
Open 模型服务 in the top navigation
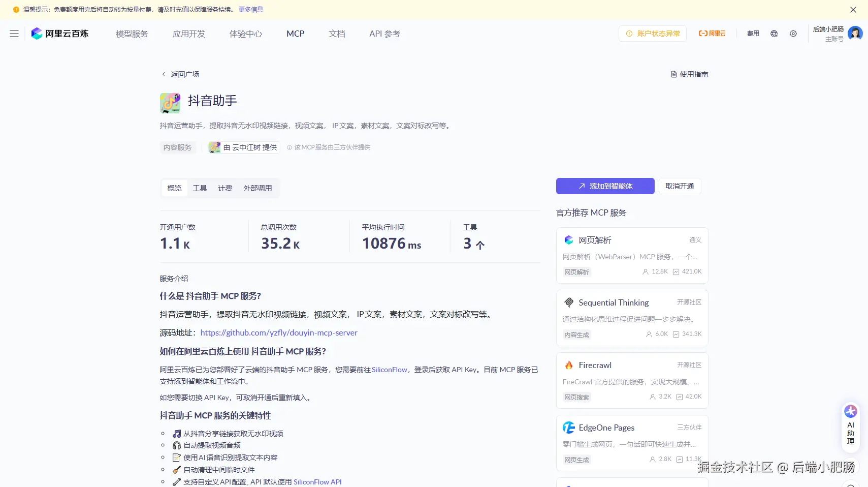pos(132,34)
